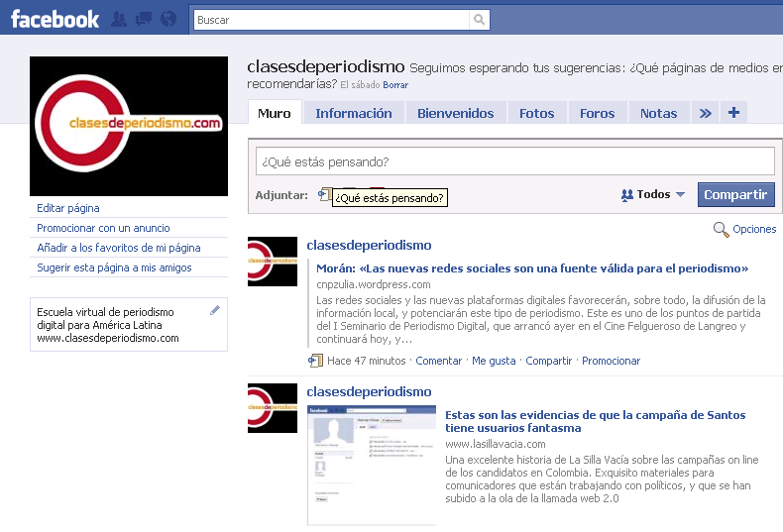This screenshot has width=783, height=532.
Task: Open the Todos audience dropdown
Action: tap(653, 194)
